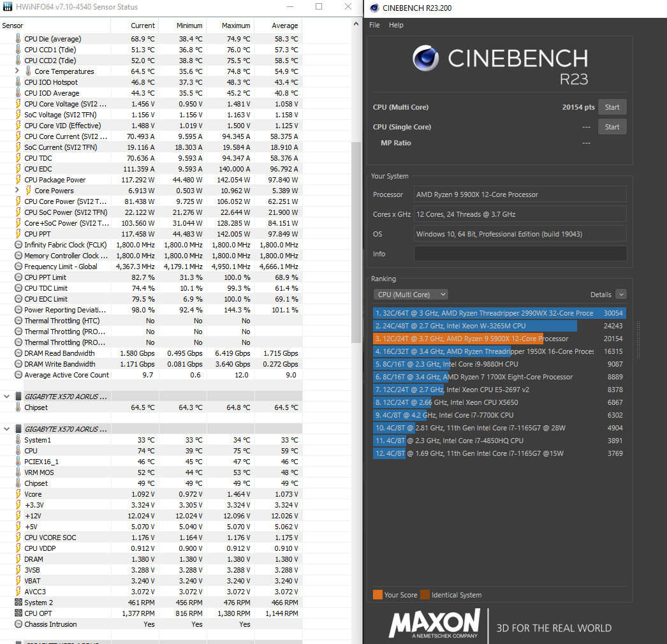Click the HWiNFO64 app icon in title bar

click(8, 7)
